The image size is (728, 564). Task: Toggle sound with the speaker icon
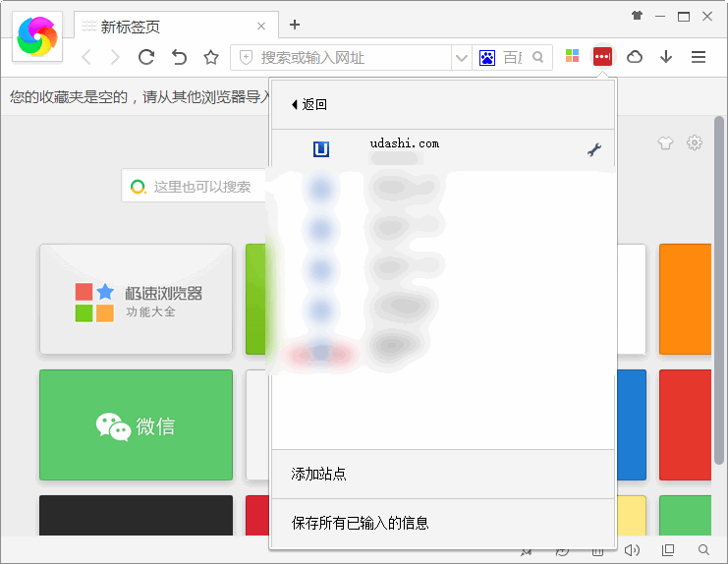click(633, 550)
